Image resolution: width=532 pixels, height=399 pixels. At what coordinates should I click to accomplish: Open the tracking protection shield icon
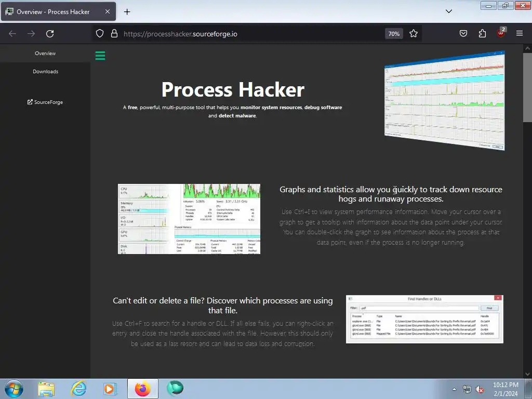point(99,34)
